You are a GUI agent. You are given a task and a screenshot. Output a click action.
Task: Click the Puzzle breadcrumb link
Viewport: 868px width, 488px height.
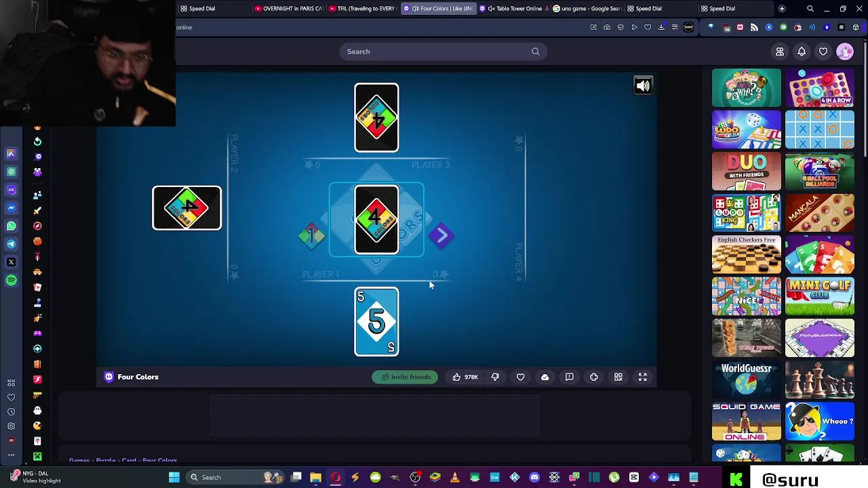point(106,461)
